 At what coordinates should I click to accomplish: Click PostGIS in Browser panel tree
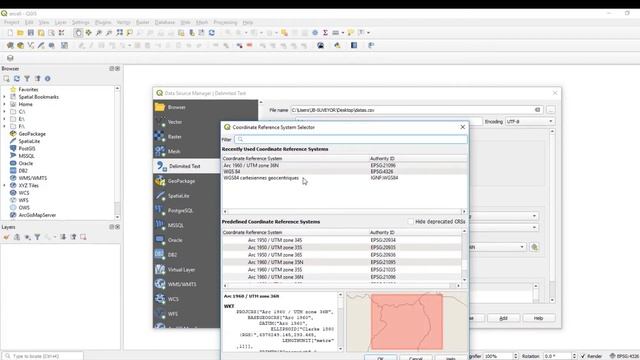[x=27, y=149]
